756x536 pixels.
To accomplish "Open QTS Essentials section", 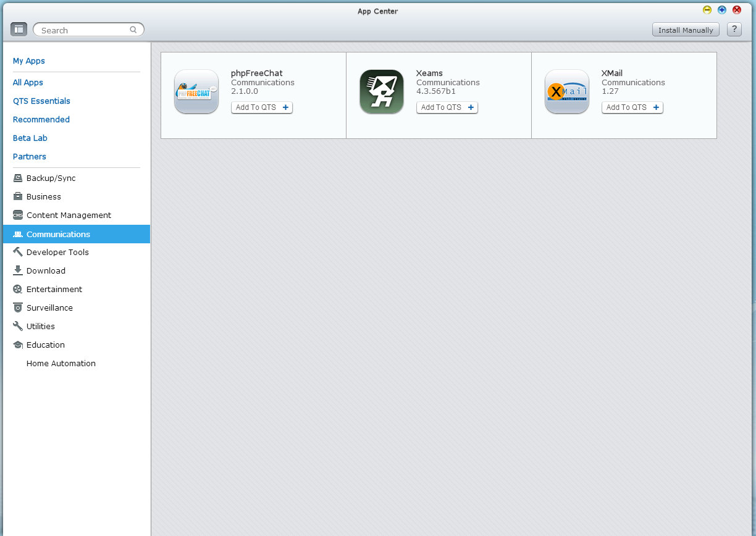I will click(41, 101).
